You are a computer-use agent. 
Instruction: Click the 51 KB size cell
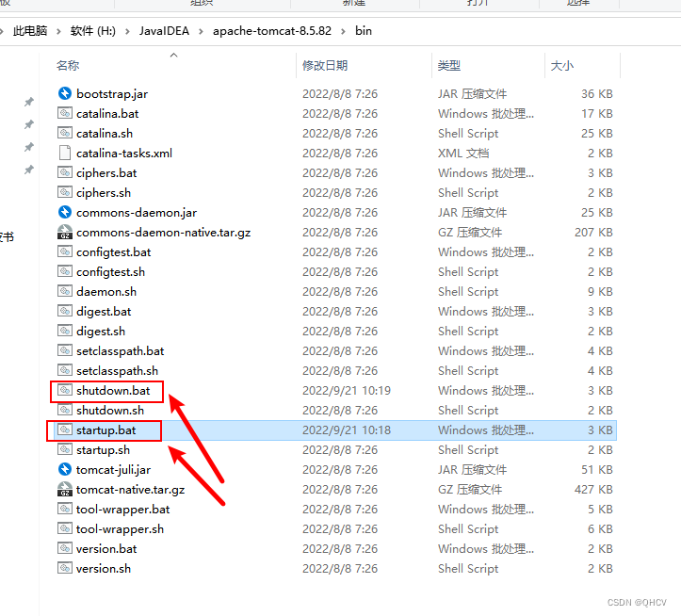click(x=597, y=470)
